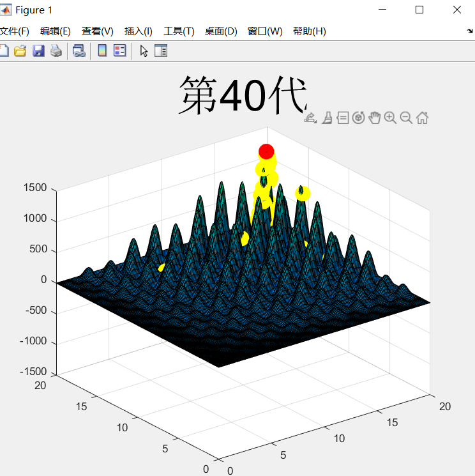The width and height of the screenshot is (475, 476).
Task: Click the plot title 第40代
Action: point(243,95)
